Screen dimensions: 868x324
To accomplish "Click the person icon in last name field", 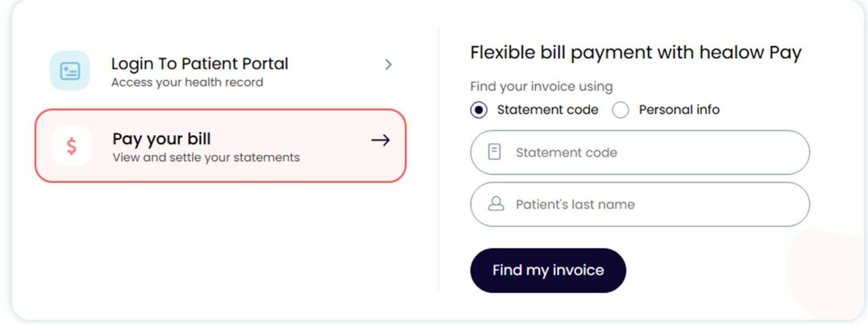I will point(496,204).
